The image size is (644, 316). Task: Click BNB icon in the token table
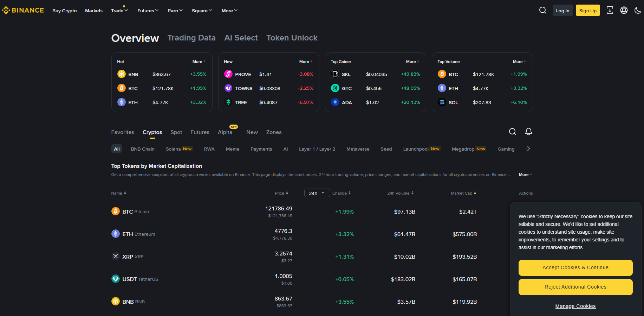(x=116, y=301)
